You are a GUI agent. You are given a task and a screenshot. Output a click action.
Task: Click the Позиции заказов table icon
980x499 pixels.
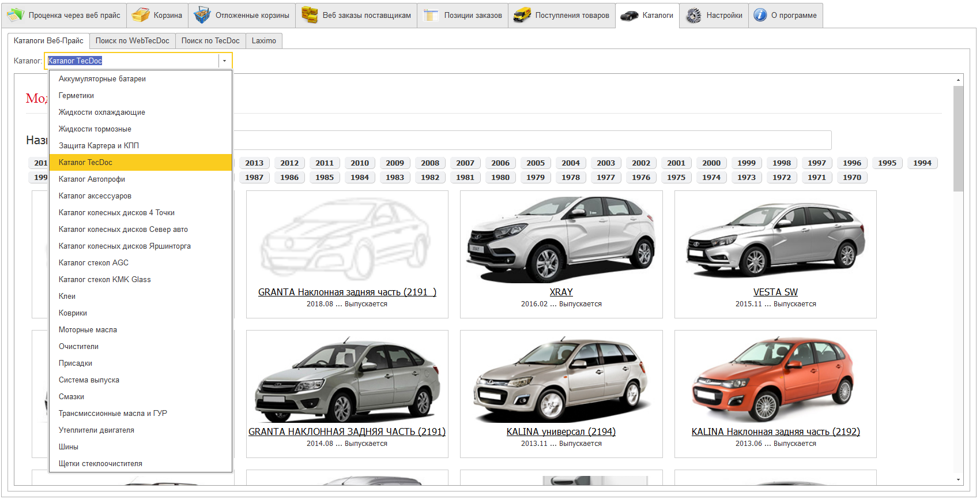pos(431,15)
